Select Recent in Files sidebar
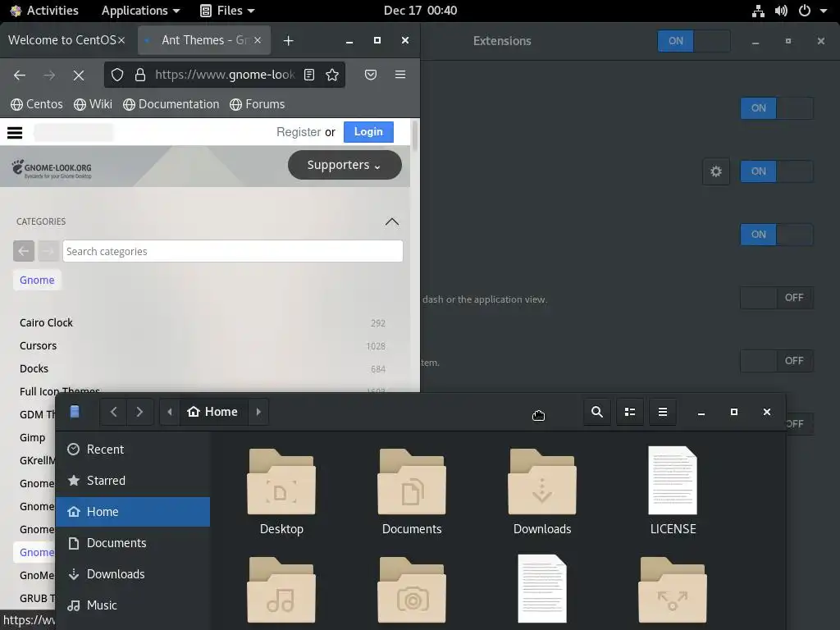 point(133,450)
